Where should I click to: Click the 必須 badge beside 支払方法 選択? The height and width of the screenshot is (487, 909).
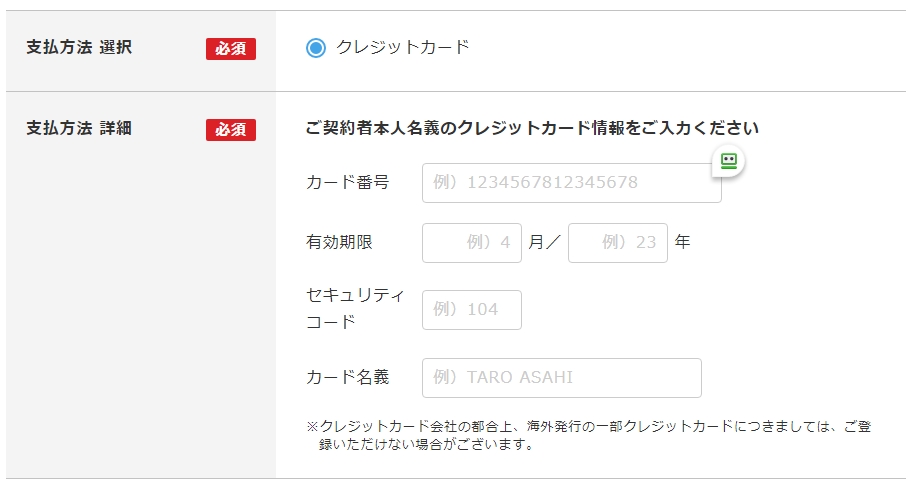click(231, 48)
